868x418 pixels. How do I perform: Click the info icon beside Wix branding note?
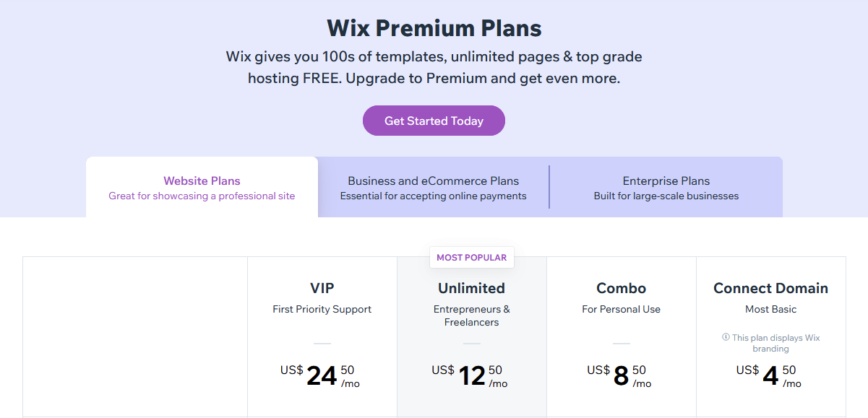click(x=726, y=337)
